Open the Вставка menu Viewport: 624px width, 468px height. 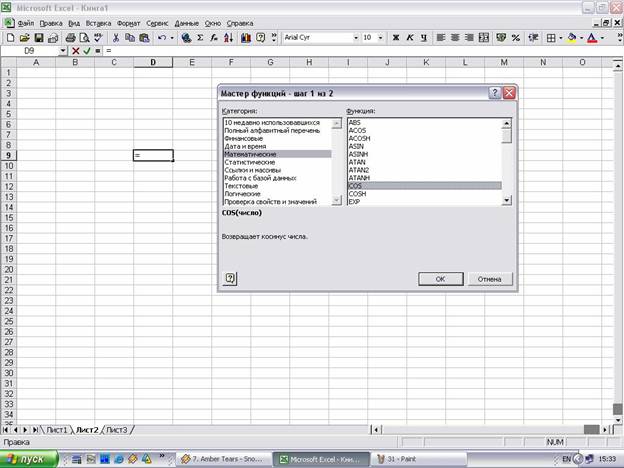[x=98, y=23]
